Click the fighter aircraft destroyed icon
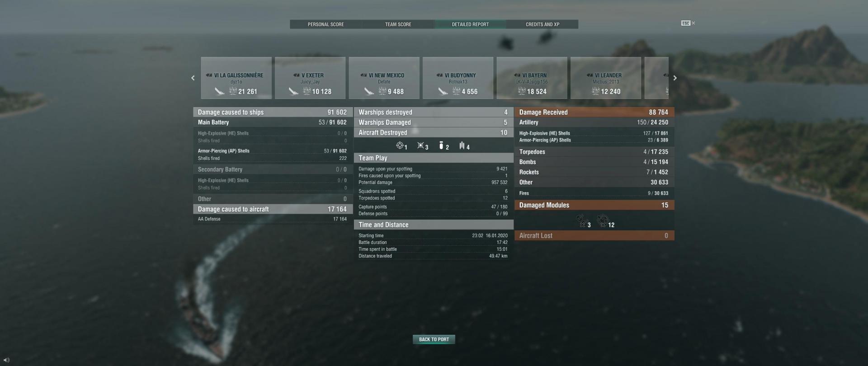The image size is (868, 366). [420, 145]
